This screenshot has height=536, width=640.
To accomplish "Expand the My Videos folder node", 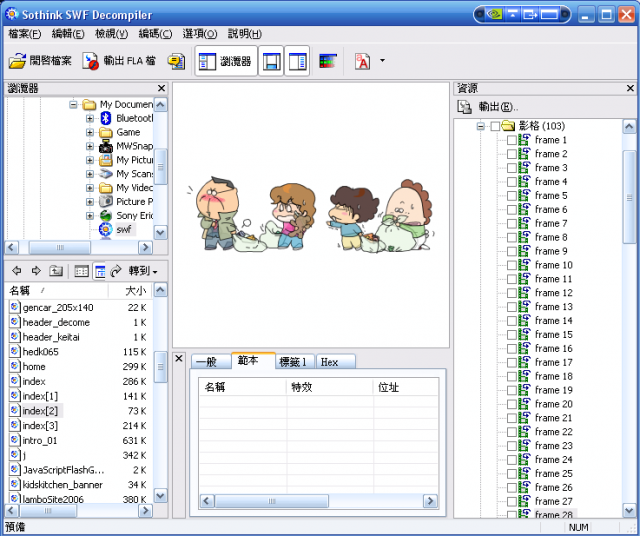I will pos(90,188).
